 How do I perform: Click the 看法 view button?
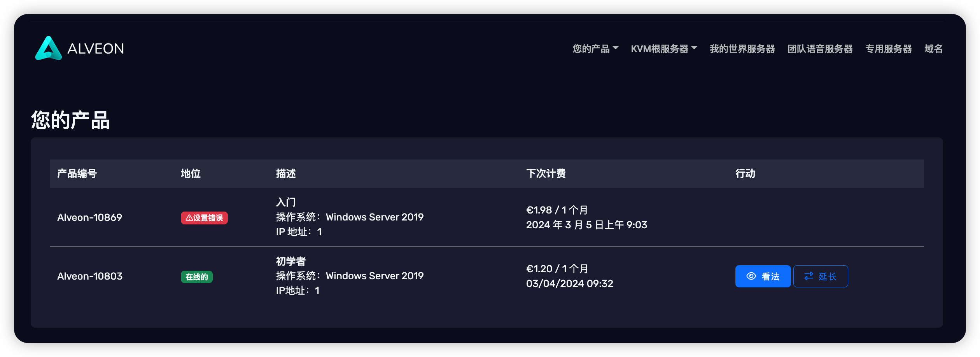[x=763, y=276]
